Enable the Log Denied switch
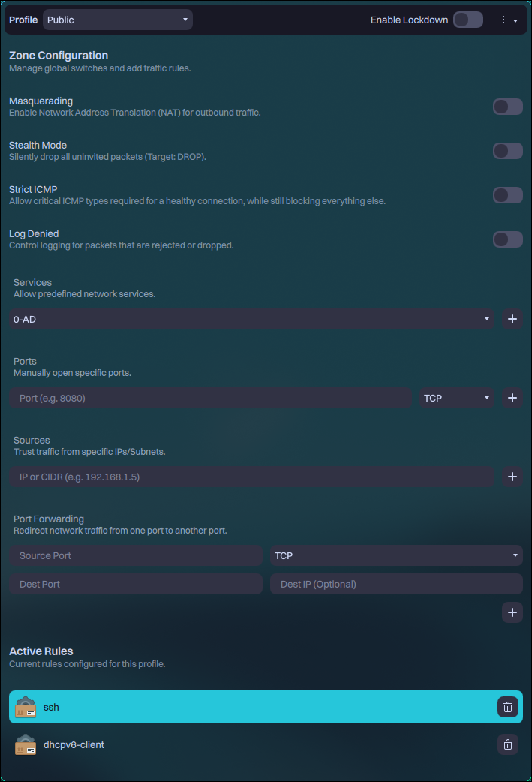The height and width of the screenshot is (782, 532). pos(507,239)
